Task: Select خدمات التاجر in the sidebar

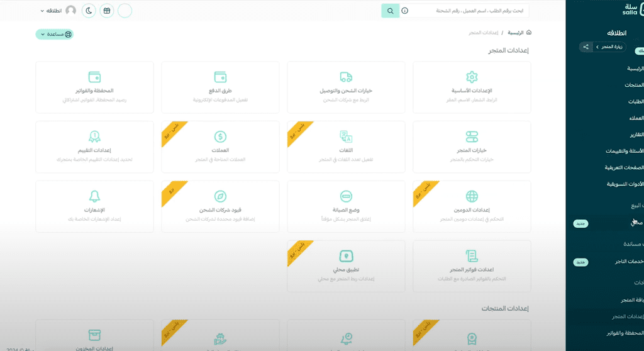Action: [629, 262]
